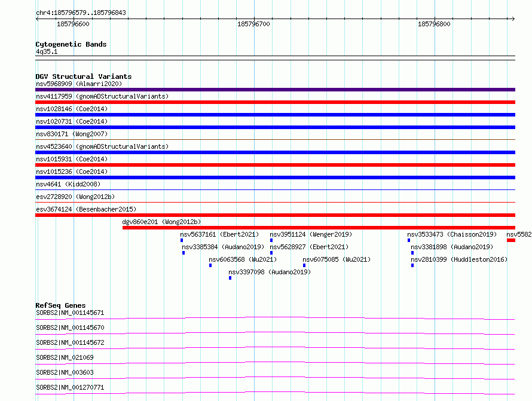Select the short red nsv5582 variant bar
The width and height of the screenshot is (532, 401).
coord(511,240)
